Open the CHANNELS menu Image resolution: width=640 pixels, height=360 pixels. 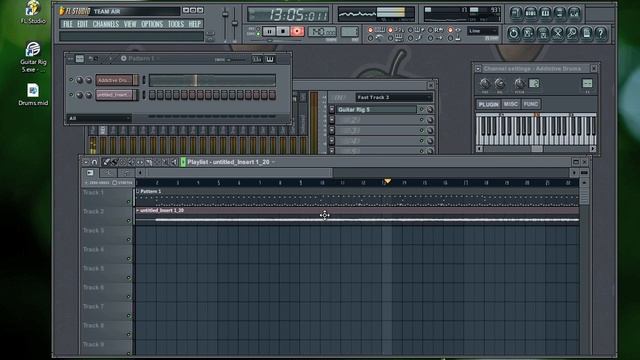(106, 24)
